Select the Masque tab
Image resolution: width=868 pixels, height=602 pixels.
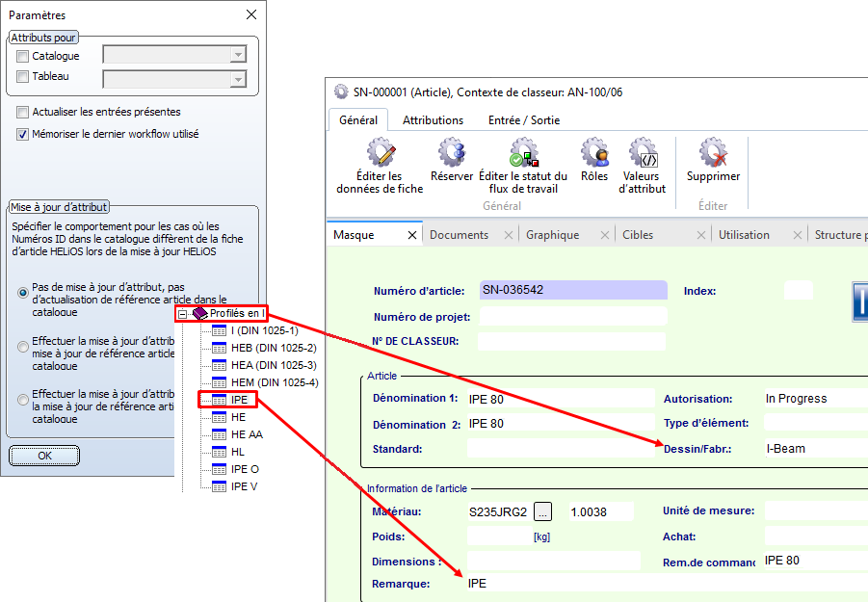coord(355,235)
